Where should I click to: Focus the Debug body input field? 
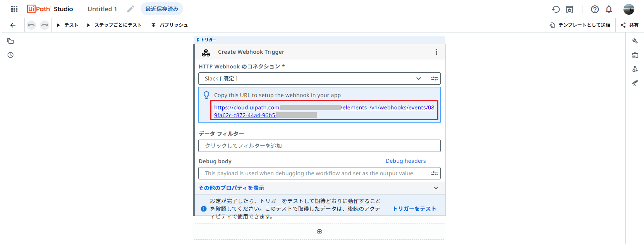(313, 173)
